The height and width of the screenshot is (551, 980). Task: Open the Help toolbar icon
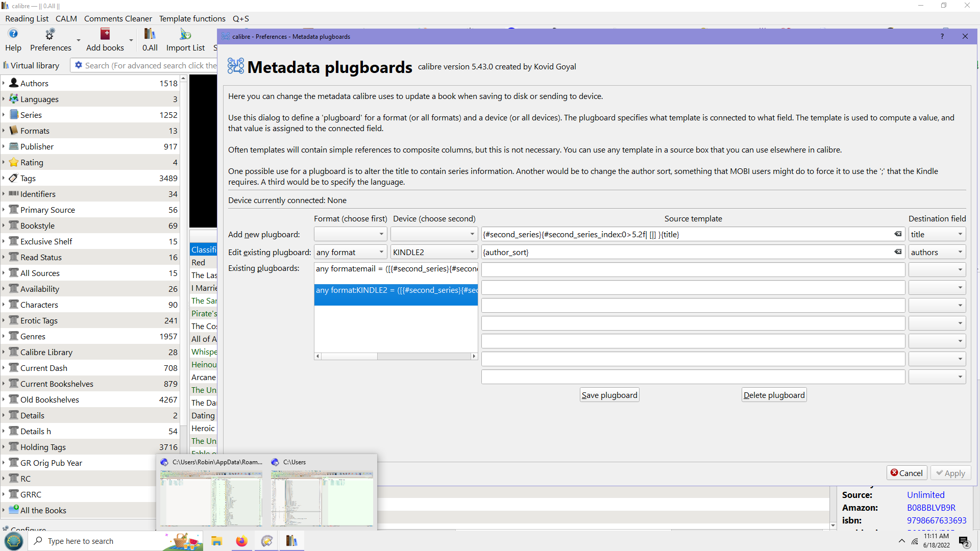pyautogui.click(x=13, y=34)
